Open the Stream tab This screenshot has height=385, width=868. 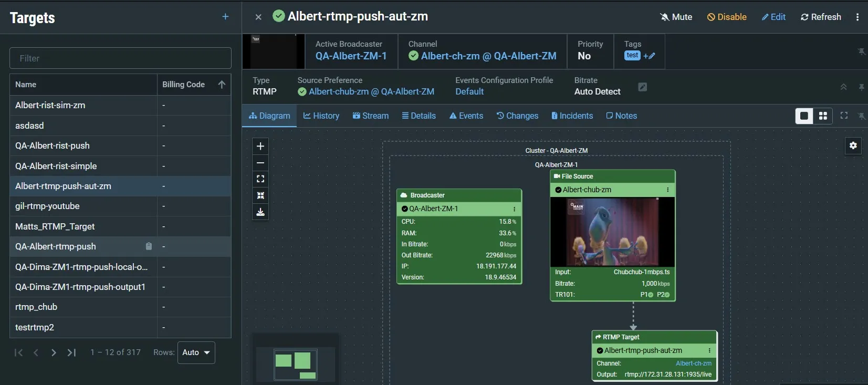[x=371, y=116]
